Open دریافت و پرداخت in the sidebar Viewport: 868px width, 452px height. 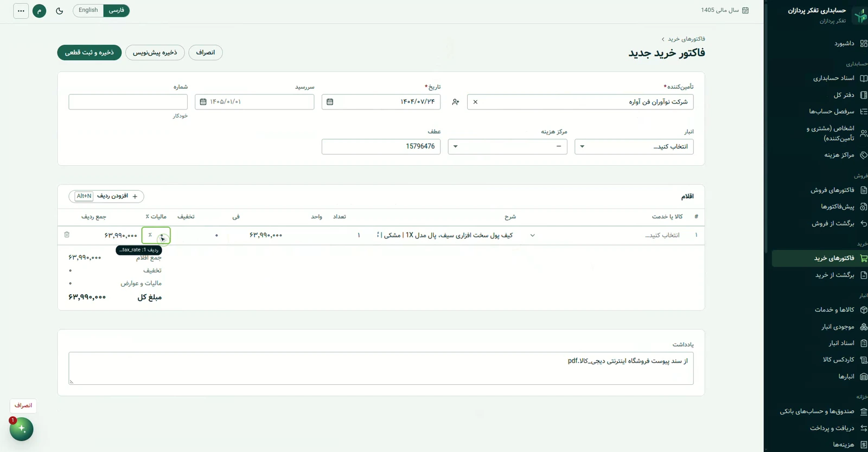pyautogui.click(x=820, y=428)
